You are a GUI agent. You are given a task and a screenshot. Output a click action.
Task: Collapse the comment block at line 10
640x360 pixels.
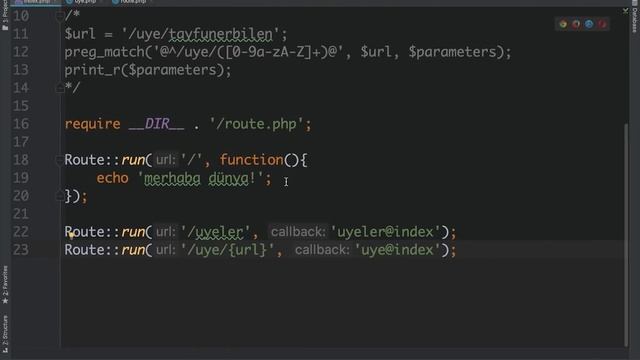[60, 16]
